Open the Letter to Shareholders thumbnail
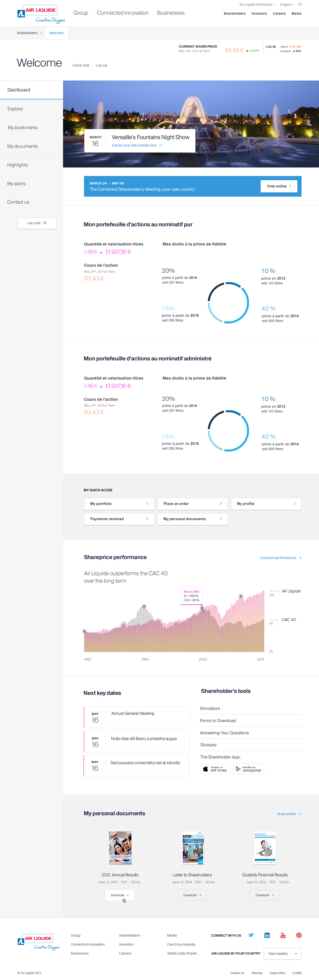 coord(192,848)
